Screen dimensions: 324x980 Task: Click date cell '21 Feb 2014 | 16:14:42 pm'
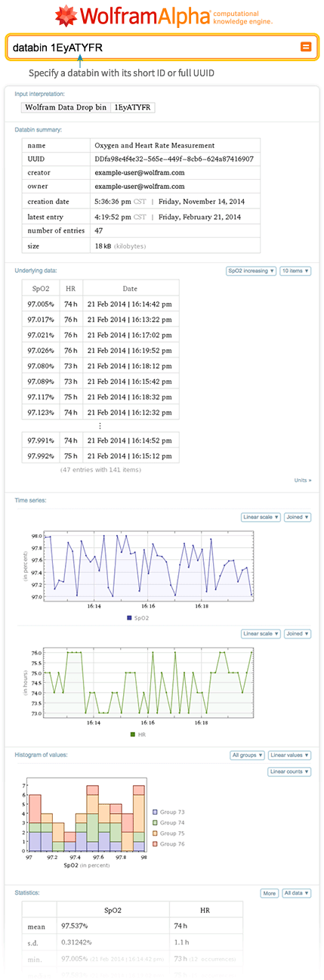point(130,304)
